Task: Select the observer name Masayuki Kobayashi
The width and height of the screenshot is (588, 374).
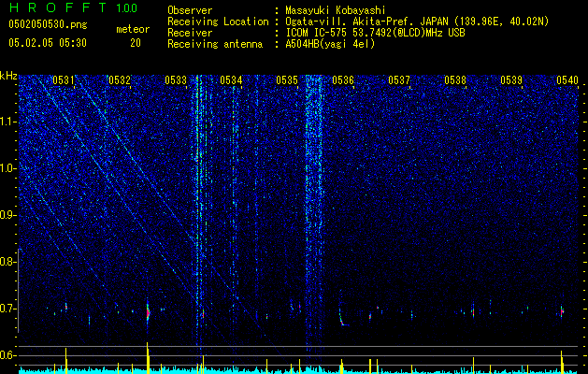Action: pyautogui.click(x=336, y=10)
